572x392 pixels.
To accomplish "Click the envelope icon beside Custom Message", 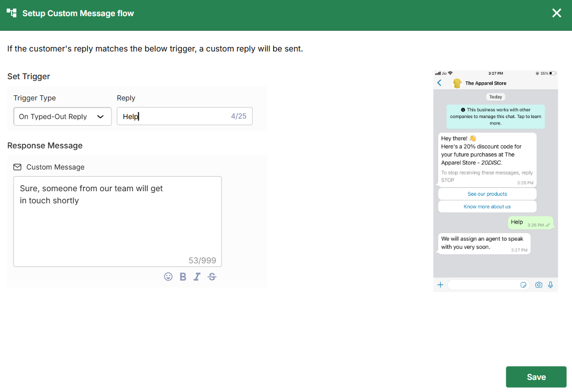I will (17, 167).
